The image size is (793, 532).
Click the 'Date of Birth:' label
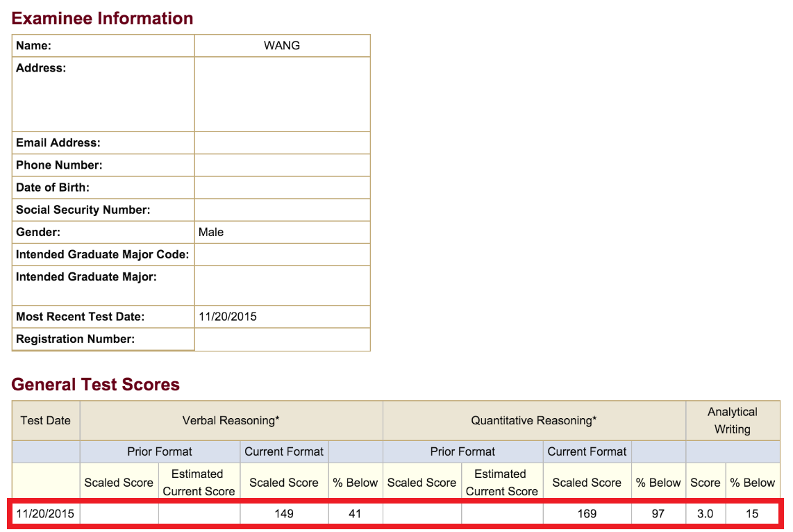[x=53, y=187]
